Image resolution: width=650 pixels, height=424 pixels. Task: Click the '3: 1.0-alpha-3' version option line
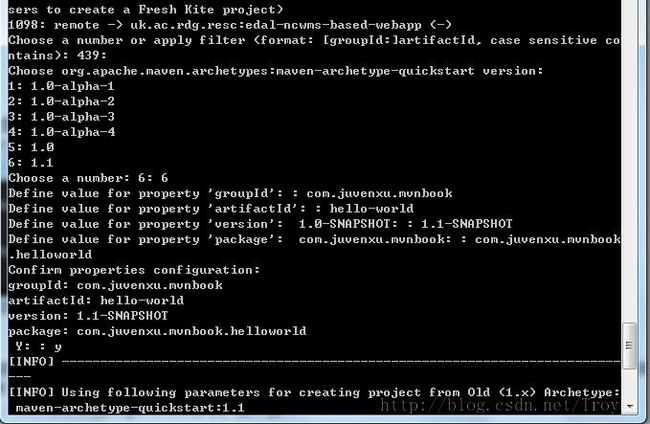pyautogui.click(x=61, y=117)
